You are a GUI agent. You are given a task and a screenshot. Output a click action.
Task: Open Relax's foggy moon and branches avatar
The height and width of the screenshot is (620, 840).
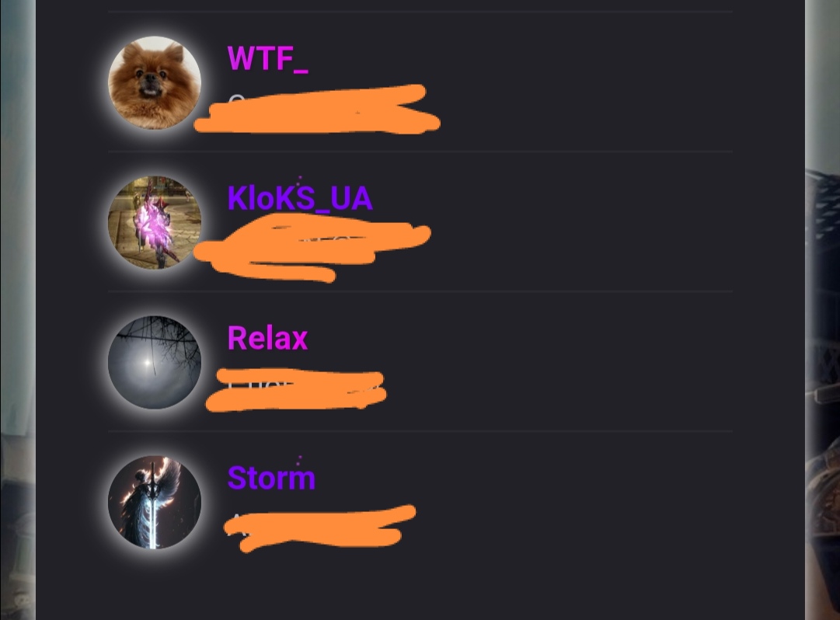click(x=155, y=363)
